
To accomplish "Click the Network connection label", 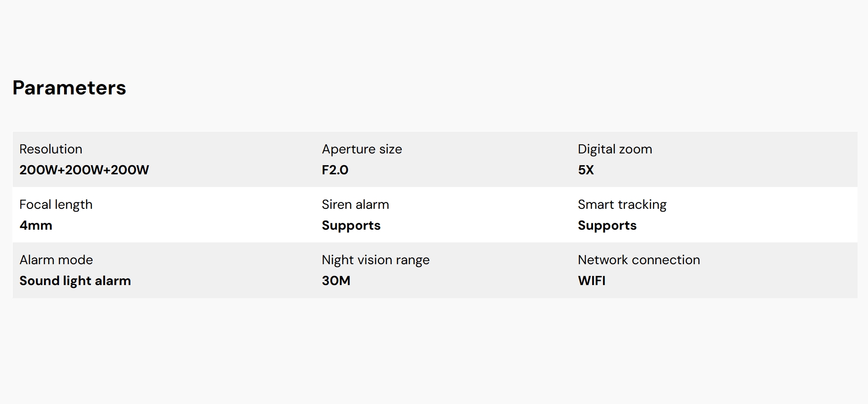I will click(639, 260).
